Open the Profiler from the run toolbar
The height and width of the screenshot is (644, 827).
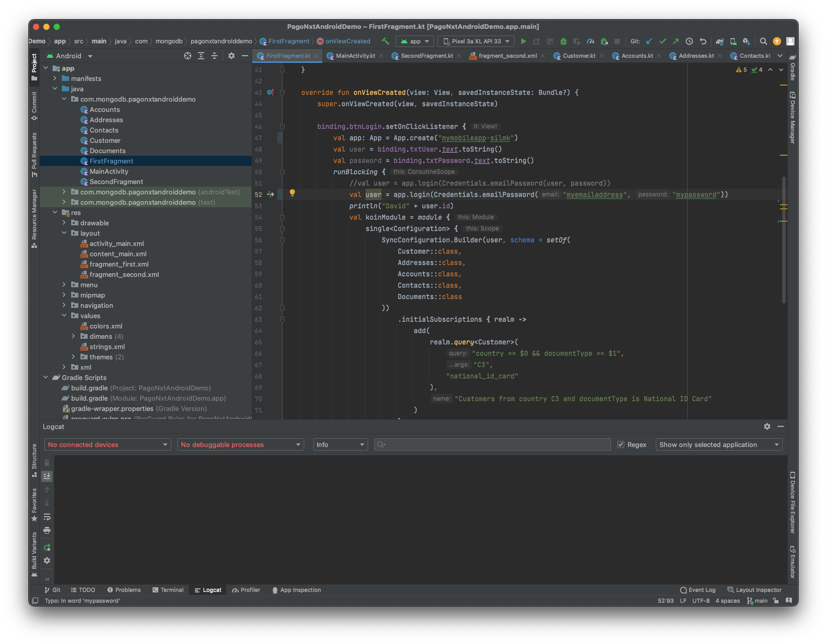click(x=590, y=41)
